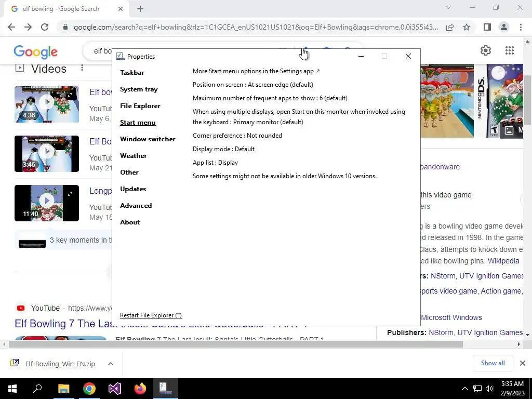Open Google quick settings gear
This screenshot has height=399, width=532.
pos(486,50)
